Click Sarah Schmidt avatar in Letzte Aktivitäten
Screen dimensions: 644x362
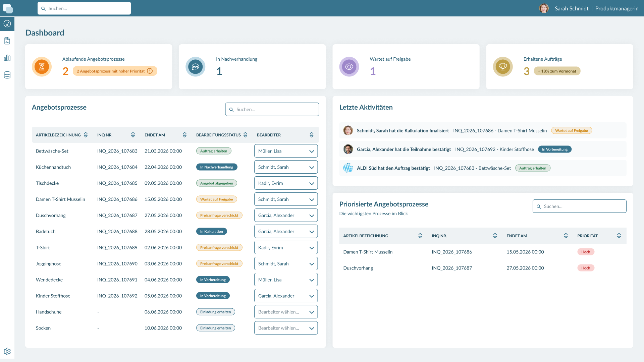tap(348, 130)
